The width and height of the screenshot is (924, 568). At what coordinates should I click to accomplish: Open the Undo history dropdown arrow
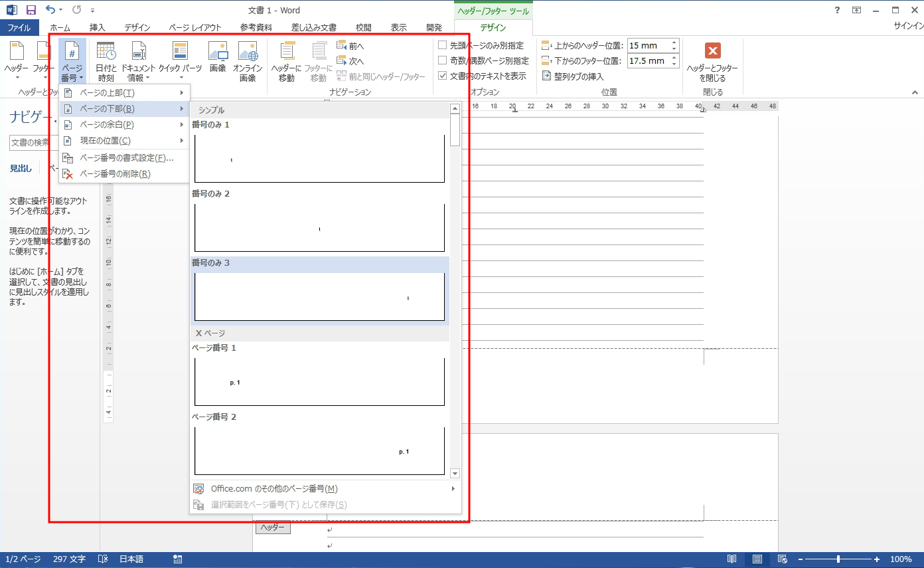61,11
